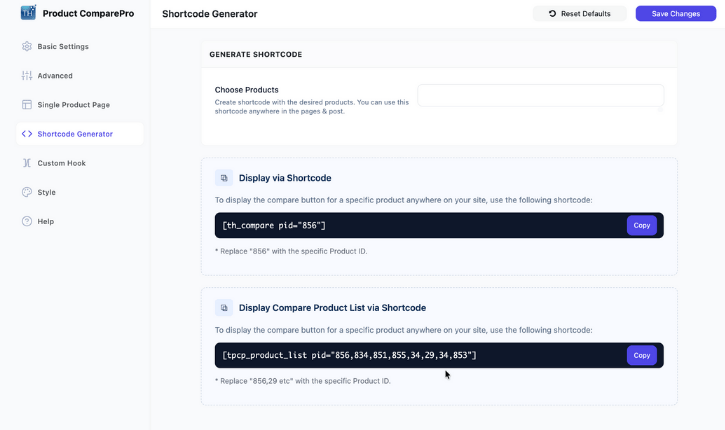Image resolution: width=725 pixels, height=430 pixels.
Task: Switch to the Custom Hook section
Action: (61, 163)
